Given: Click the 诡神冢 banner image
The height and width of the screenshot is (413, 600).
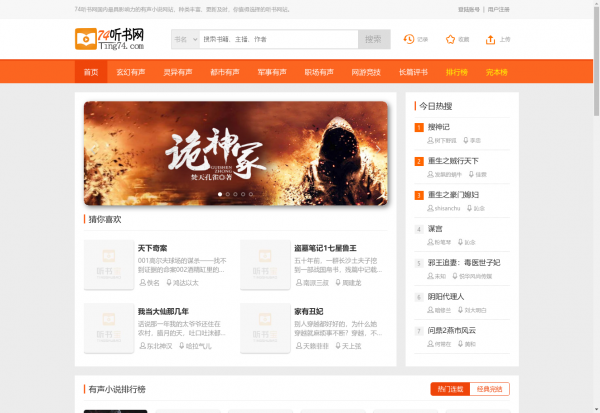Looking at the screenshot, I should click(x=235, y=152).
